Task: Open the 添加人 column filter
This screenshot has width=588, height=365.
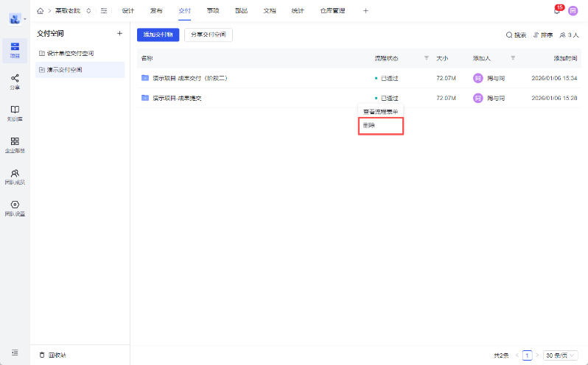Action: (513, 57)
